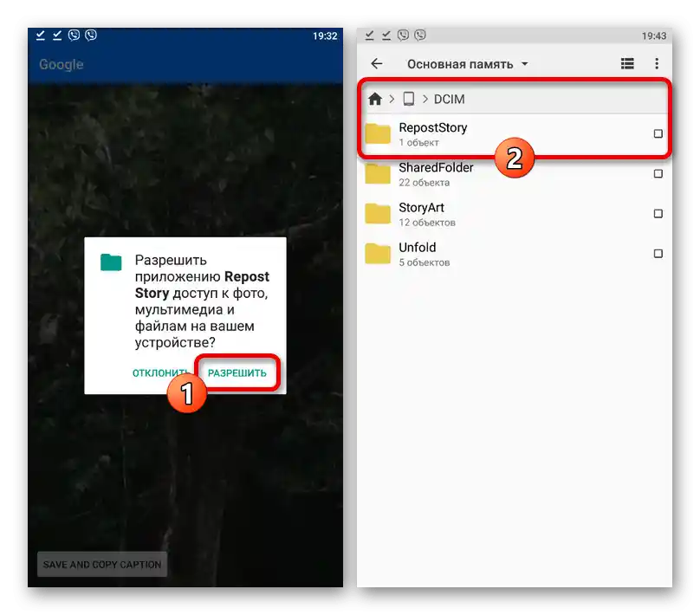
Task: Check the RepostStory folder checkbox
Action: click(658, 133)
